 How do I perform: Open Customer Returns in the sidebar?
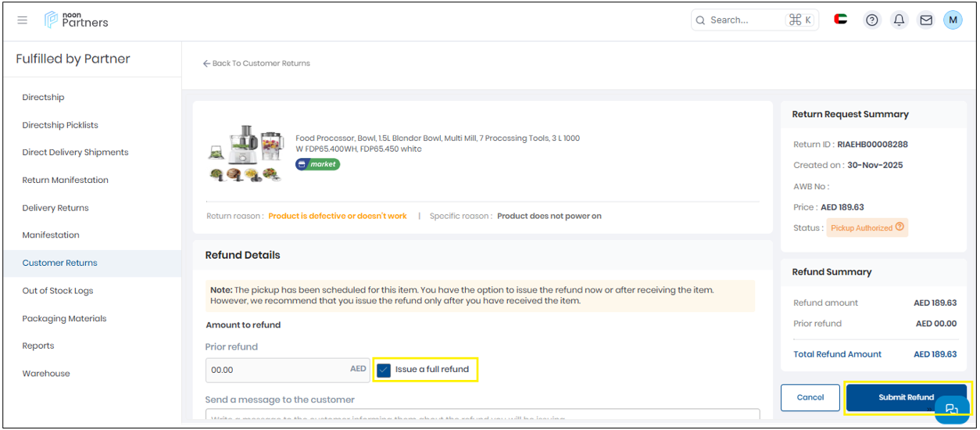(x=60, y=263)
